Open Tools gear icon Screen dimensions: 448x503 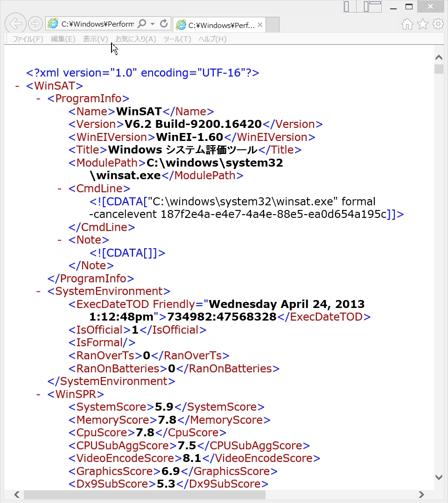click(x=438, y=24)
